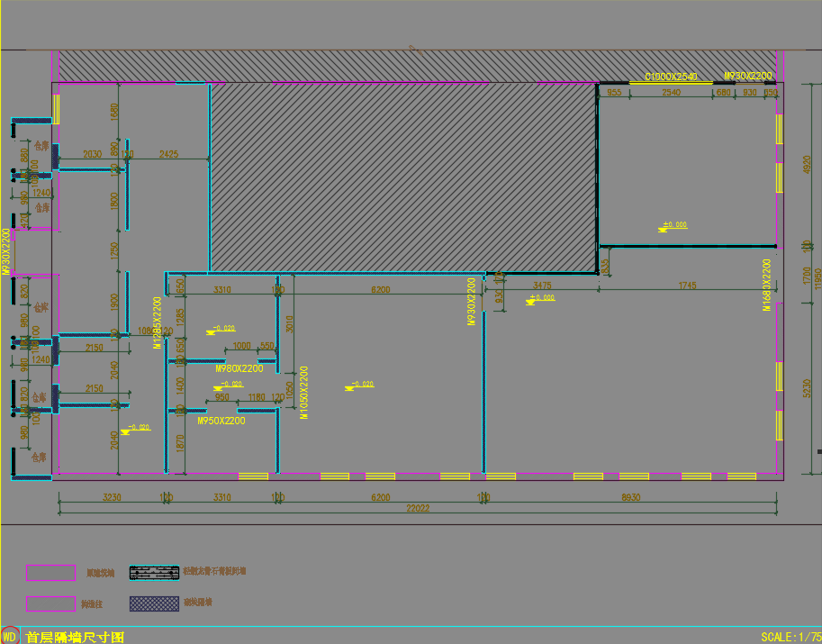Select the C1000X2540 window label
Image resolution: width=822 pixels, height=644 pixels.
click(670, 77)
